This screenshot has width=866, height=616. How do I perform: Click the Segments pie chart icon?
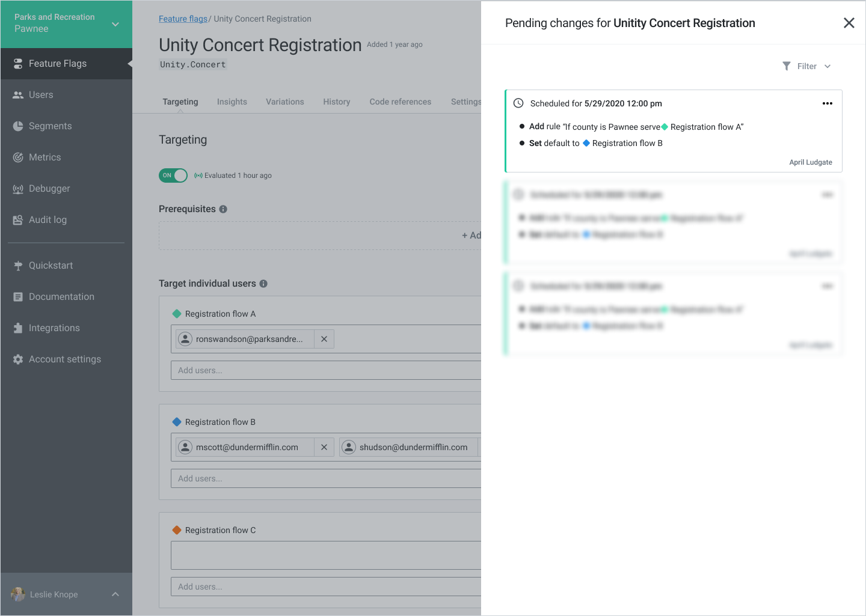[18, 126]
